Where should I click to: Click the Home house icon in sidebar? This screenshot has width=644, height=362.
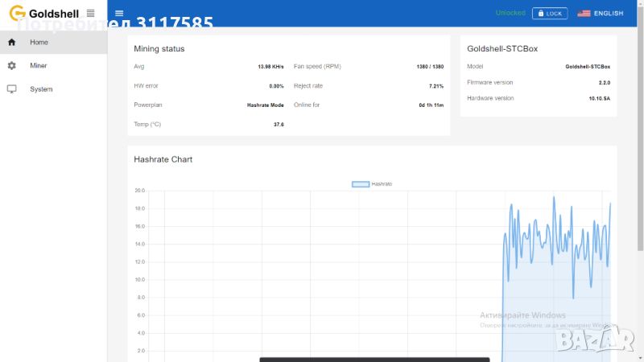pos(12,42)
